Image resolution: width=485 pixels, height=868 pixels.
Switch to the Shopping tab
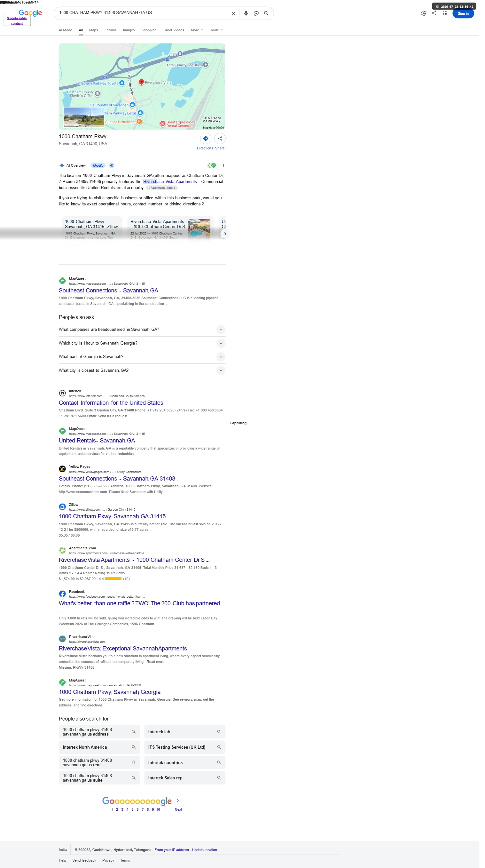(149, 30)
